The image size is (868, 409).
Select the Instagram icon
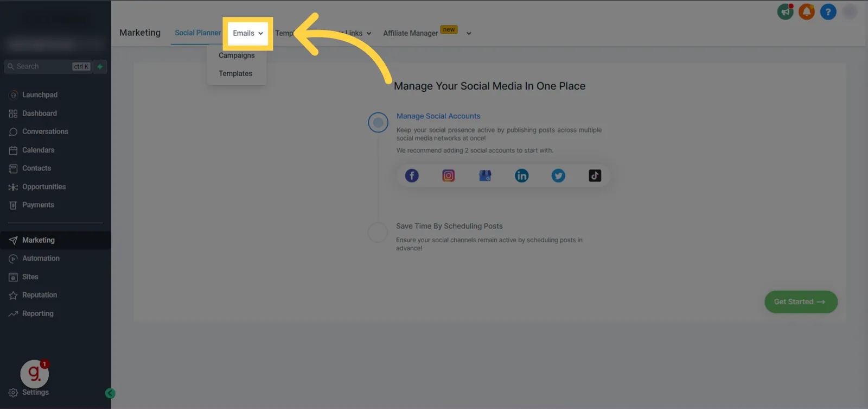pos(449,175)
